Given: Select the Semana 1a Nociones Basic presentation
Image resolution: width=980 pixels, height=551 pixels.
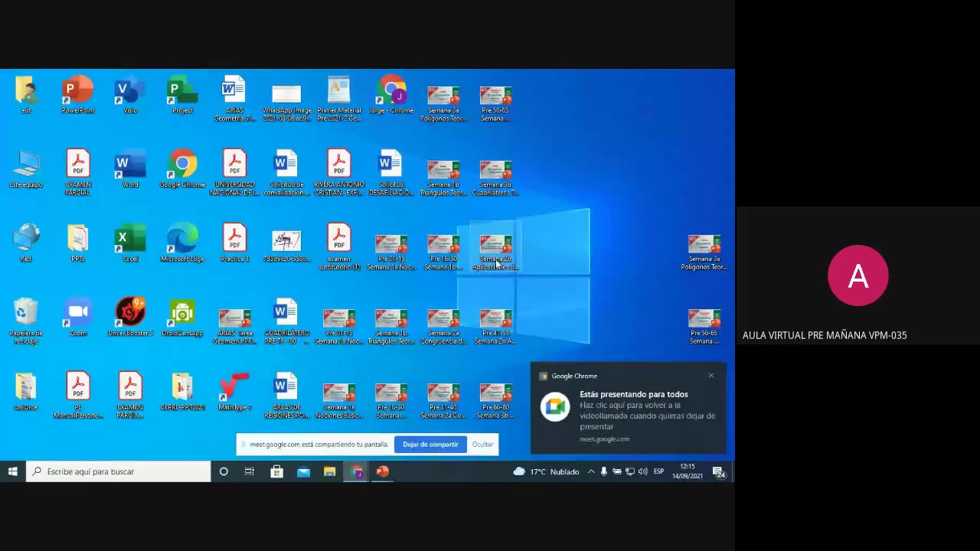Looking at the screenshot, I should (339, 400).
